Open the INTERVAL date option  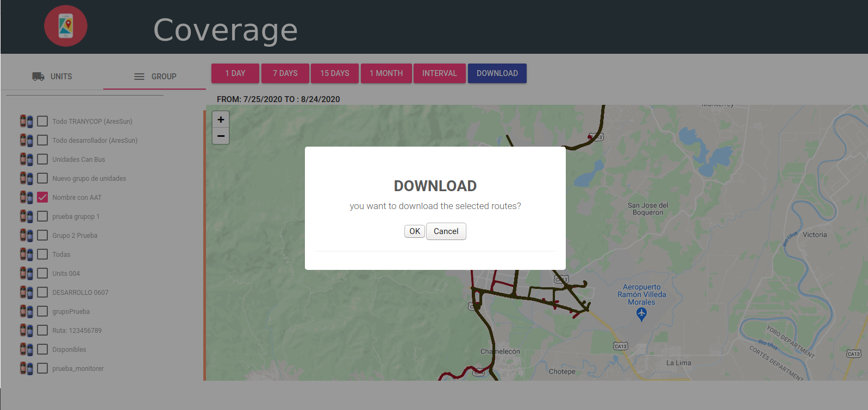click(440, 73)
